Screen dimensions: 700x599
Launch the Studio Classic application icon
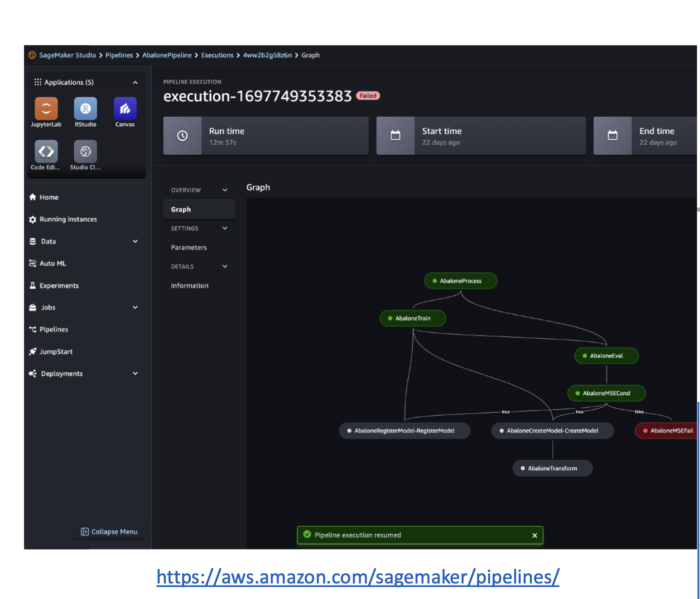[86, 152]
